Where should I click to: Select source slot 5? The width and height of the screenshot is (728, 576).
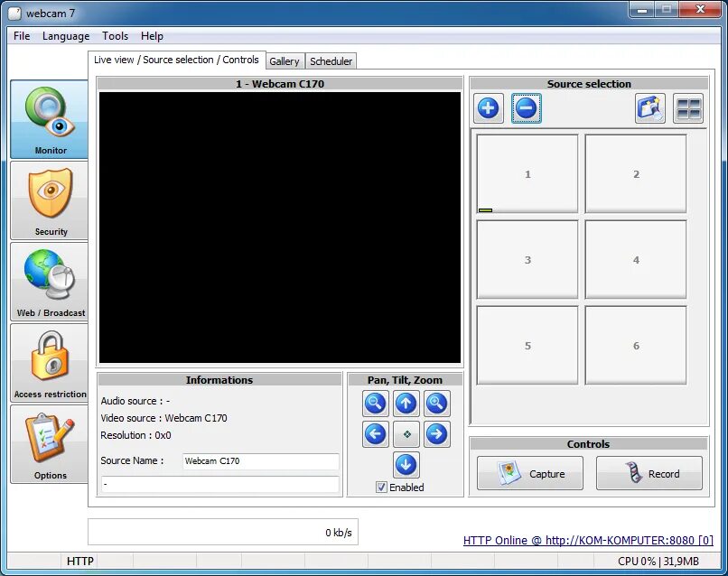coord(527,346)
